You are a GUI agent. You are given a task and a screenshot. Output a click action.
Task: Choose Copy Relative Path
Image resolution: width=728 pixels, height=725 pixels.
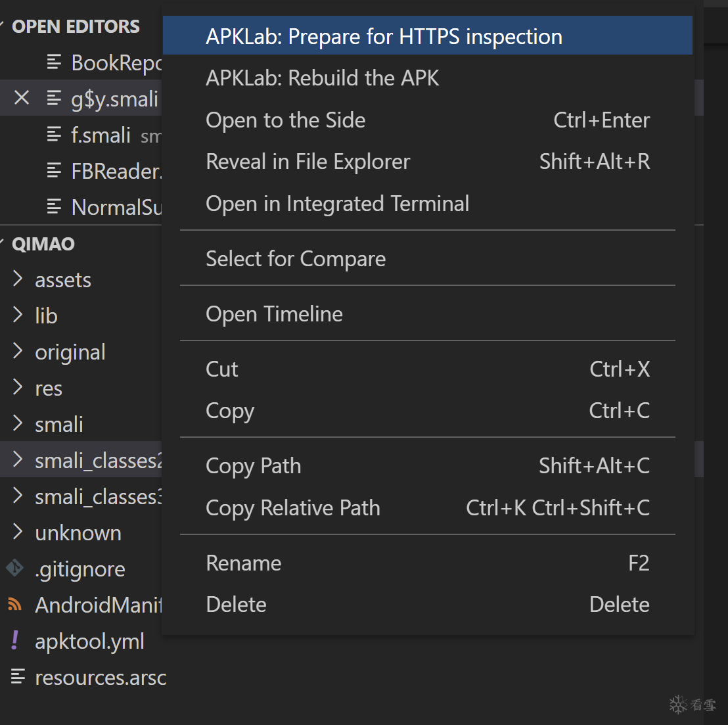[293, 508]
